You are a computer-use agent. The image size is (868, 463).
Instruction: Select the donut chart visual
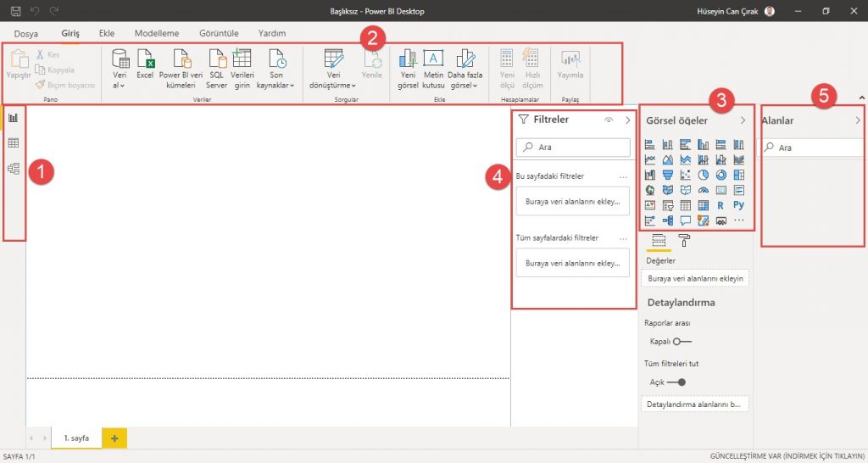pyautogui.click(x=721, y=175)
